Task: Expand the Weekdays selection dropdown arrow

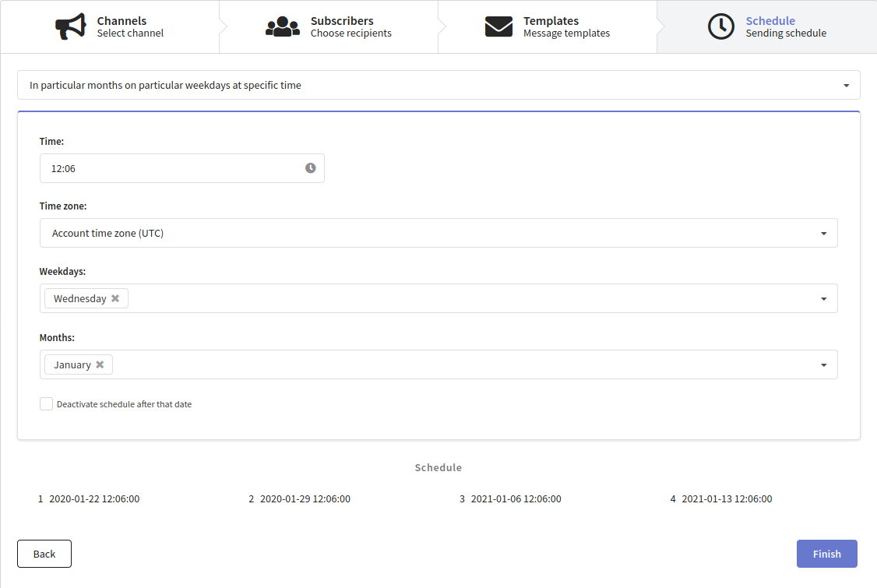Action: click(x=823, y=298)
